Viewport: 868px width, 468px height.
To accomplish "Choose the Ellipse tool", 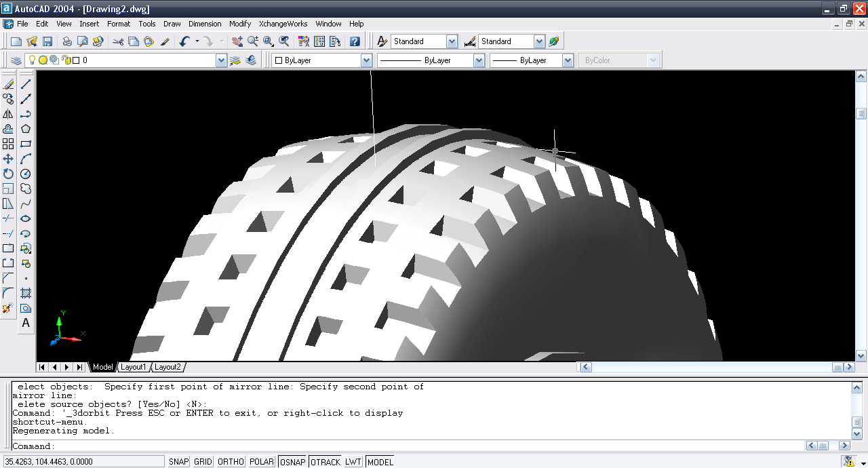I will (x=26, y=218).
